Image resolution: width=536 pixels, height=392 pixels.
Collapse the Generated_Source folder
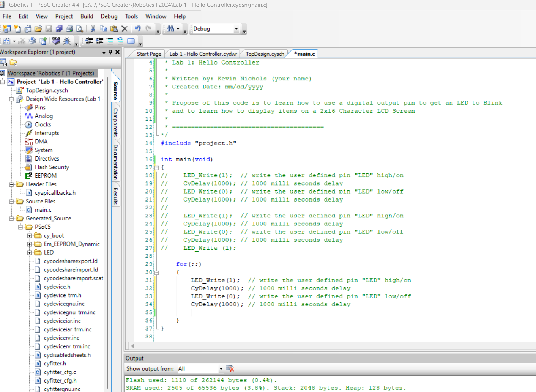[11, 218]
